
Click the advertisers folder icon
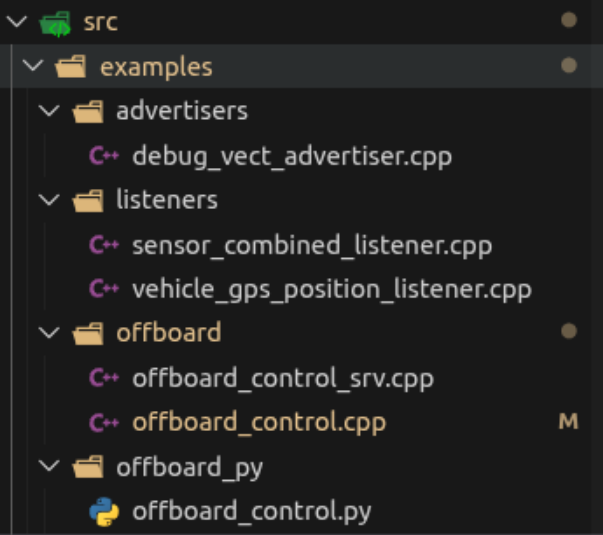click(x=88, y=111)
